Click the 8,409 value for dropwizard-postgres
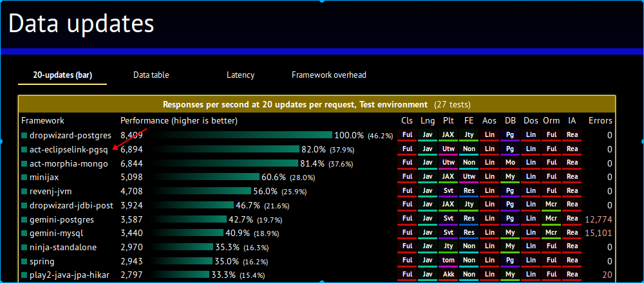644x283 pixels. click(131, 135)
